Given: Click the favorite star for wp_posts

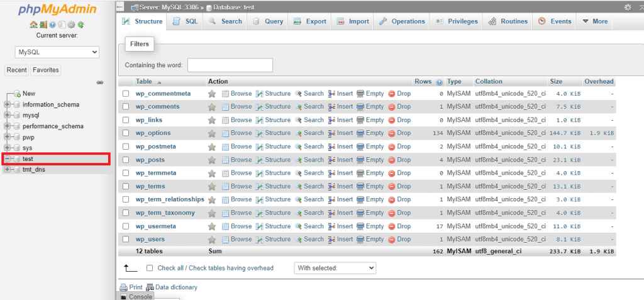Looking at the screenshot, I should click(x=212, y=160).
